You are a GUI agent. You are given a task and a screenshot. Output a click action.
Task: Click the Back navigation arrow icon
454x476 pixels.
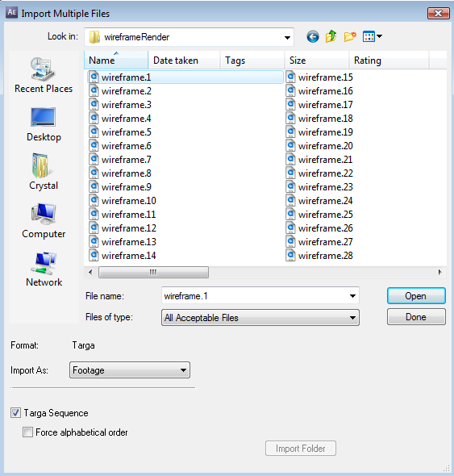pyautogui.click(x=313, y=37)
